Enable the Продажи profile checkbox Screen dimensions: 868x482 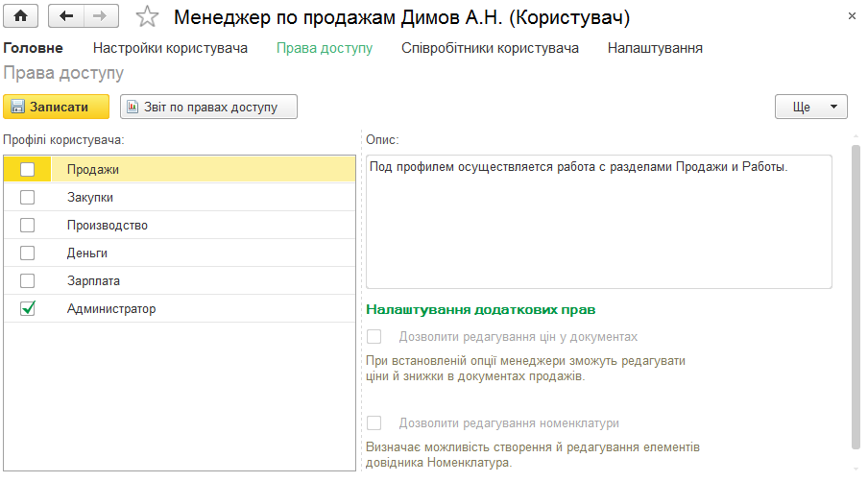tap(27, 169)
